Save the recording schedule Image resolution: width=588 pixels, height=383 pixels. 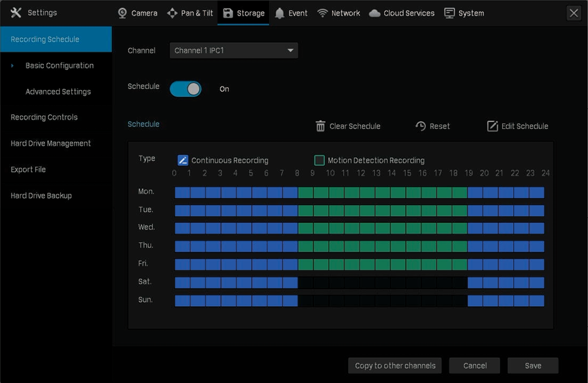click(x=533, y=365)
